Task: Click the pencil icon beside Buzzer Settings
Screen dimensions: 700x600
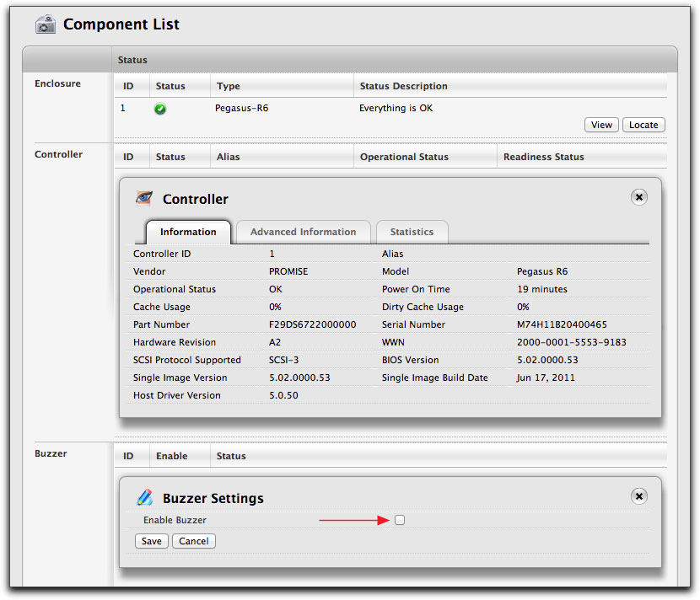Action: pyautogui.click(x=145, y=497)
